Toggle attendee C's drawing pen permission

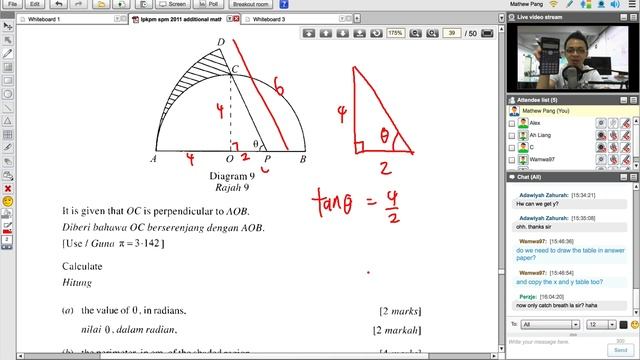pyautogui.click(x=625, y=147)
